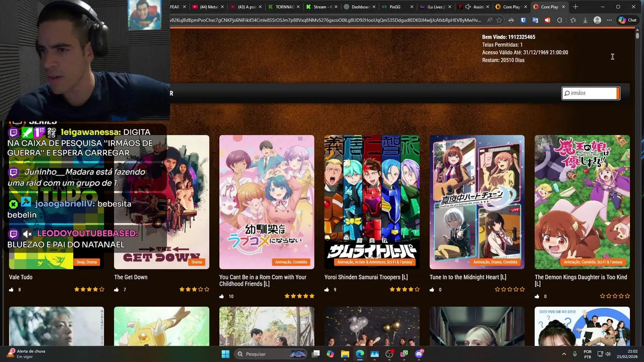The width and height of the screenshot is (644, 362).
Task: Like The Get Down with thumbs-up icon
Action: pos(117,290)
